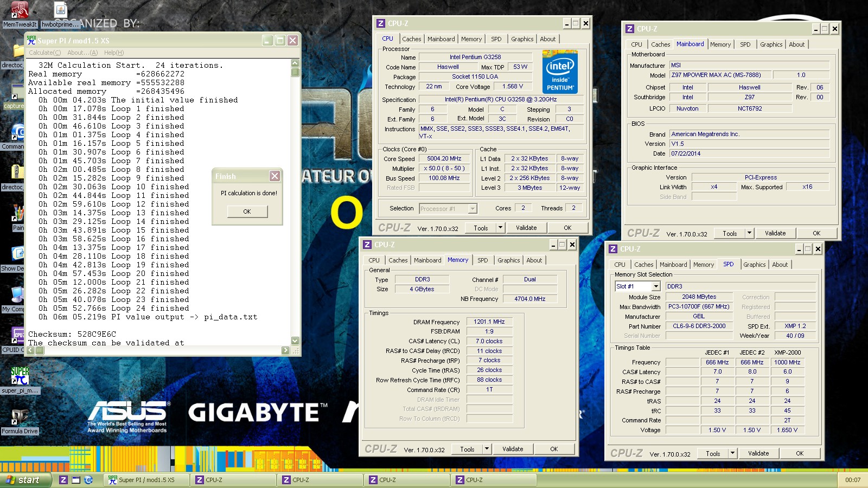Switch to Caches tab in Intel Pentium CPU-Z window

pyautogui.click(x=411, y=39)
